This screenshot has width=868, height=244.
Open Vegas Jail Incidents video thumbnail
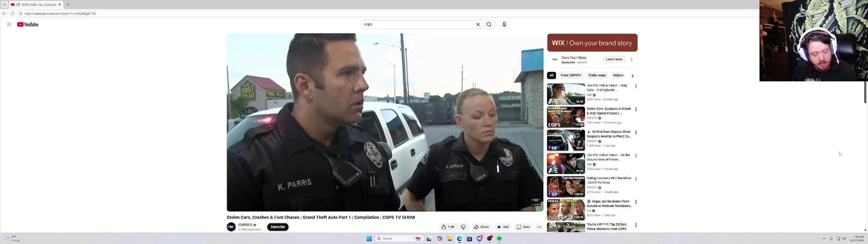point(566,210)
